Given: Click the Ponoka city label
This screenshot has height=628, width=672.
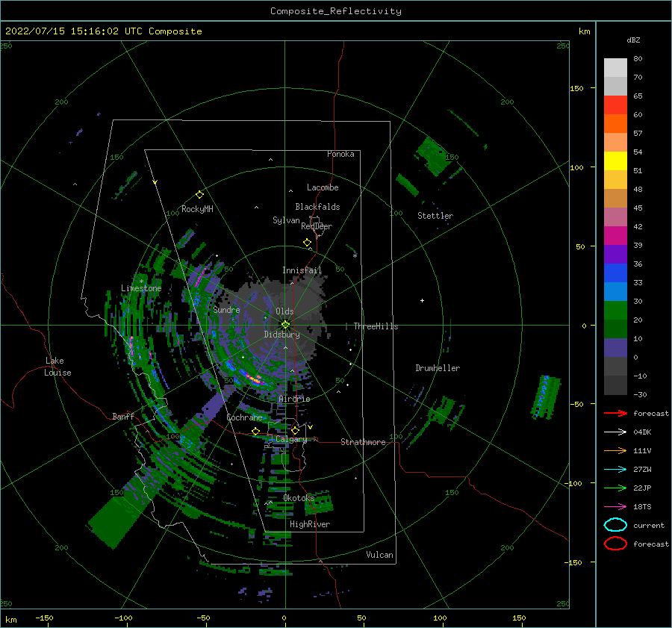Looking at the screenshot, I should (x=340, y=154).
